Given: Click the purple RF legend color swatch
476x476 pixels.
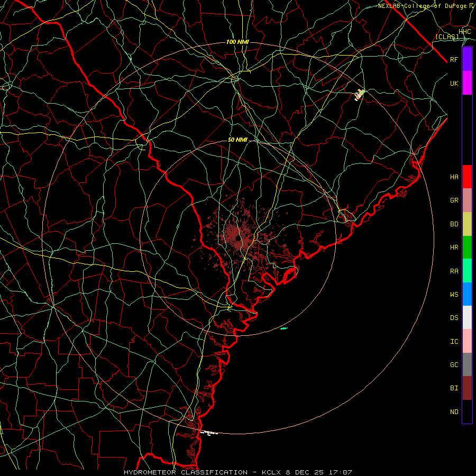Looking at the screenshot, I should pos(467,59).
